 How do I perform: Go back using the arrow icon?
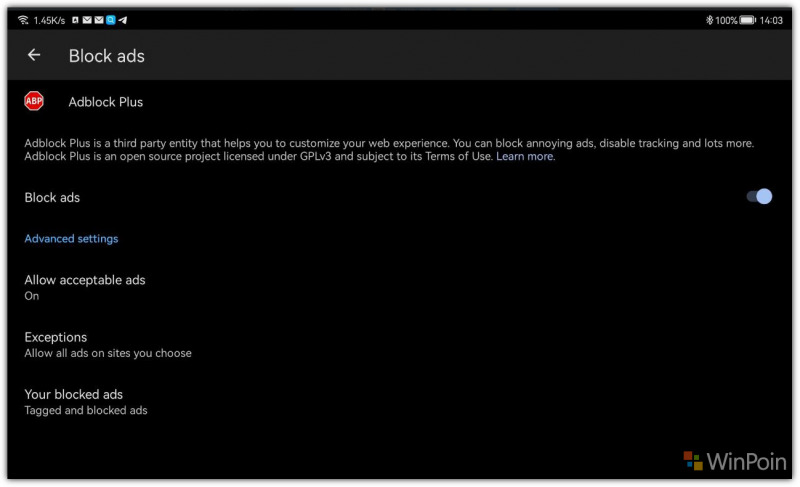tap(34, 55)
